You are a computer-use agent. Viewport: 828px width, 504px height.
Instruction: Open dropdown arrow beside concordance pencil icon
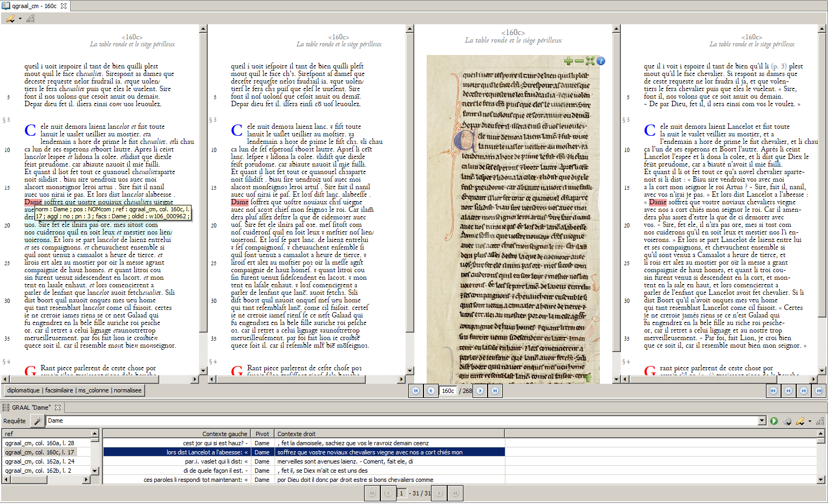[x=810, y=421]
